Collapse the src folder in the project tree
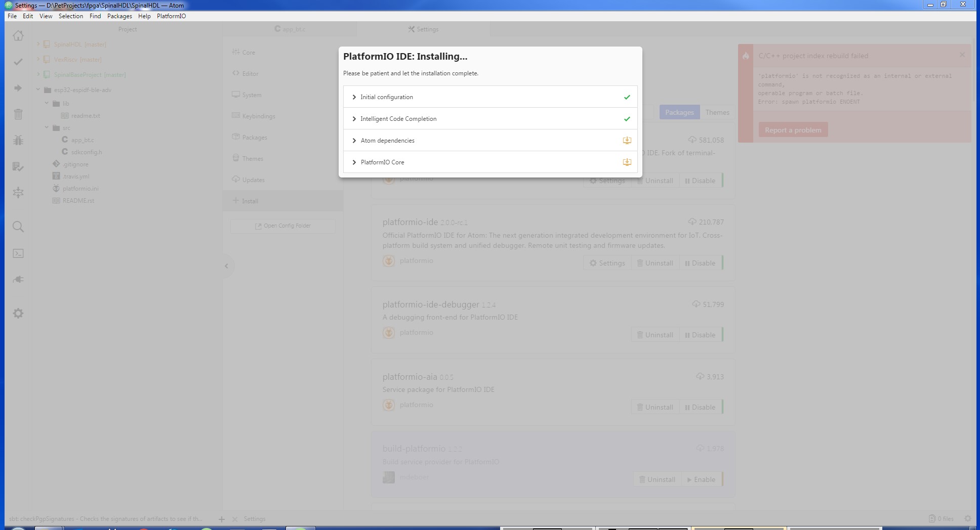 [47, 127]
